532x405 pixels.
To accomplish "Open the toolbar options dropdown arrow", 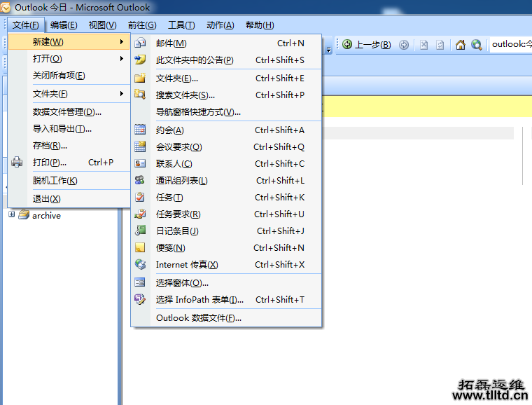I will point(328,50).
